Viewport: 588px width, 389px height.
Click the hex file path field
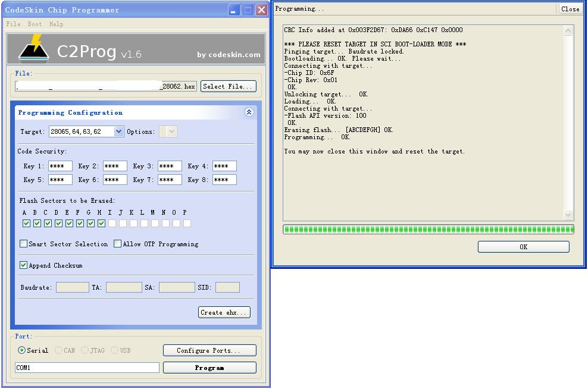click(106, 86)
